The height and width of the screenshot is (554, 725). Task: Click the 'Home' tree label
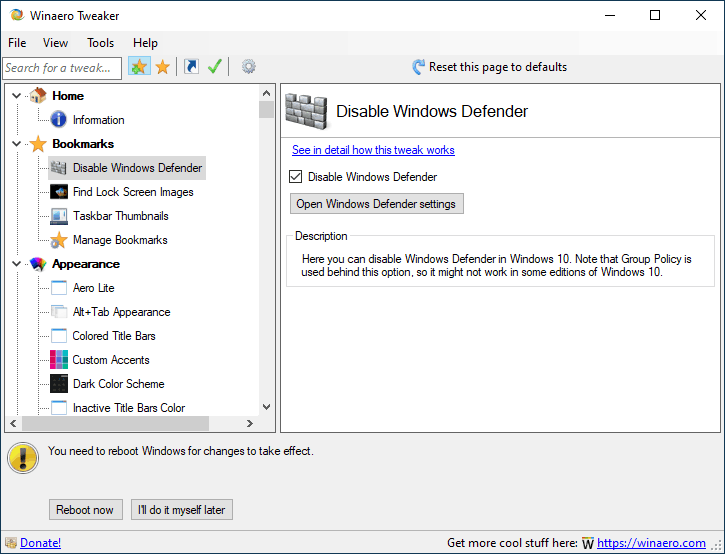coord(68,96)
